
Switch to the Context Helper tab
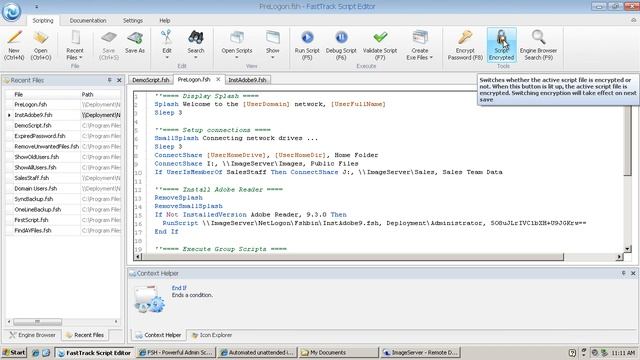(158, 335)
